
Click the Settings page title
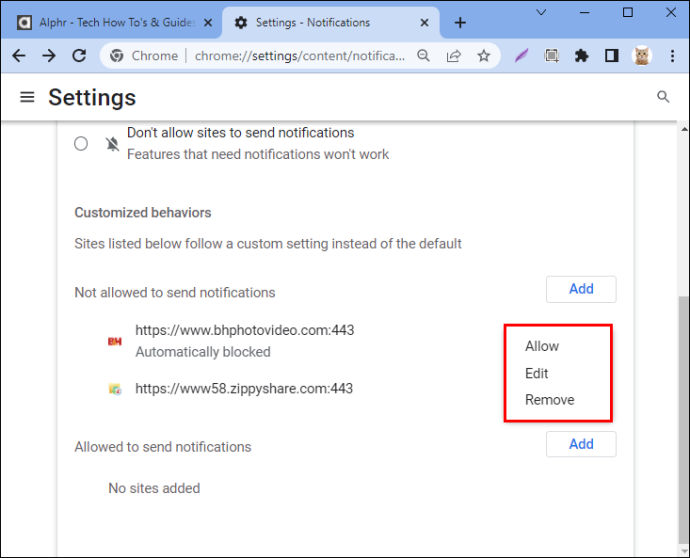[x=92, y=97]
